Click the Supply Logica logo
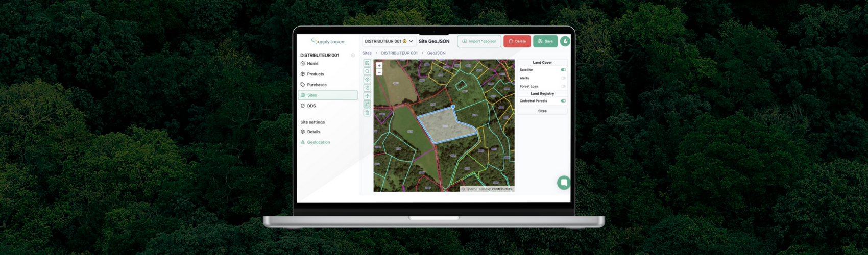This screenshot has height=255, width=868. tap(328, 41)
